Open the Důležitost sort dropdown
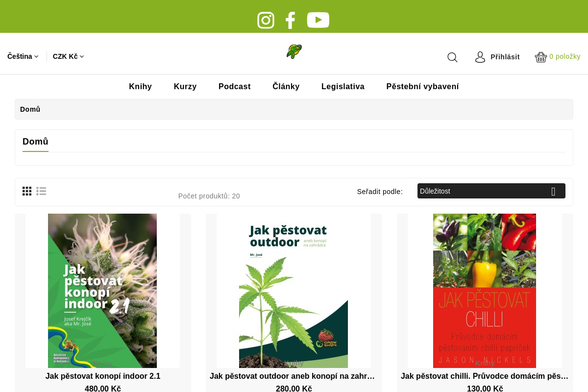Screen dimensions: 588x392 [491, 191]
